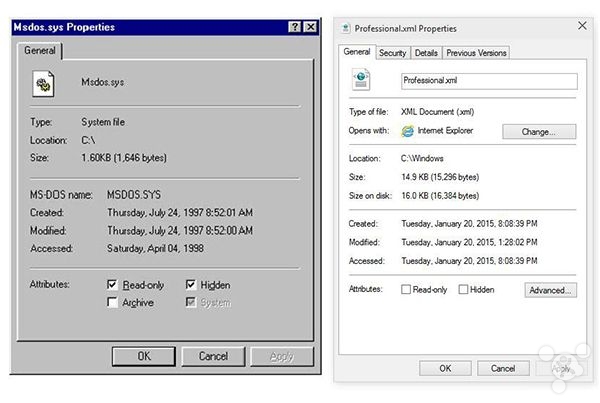Click OK in Professional.xml Properties
The height and width of the screenshot is (403, 600).
(x=445, y=368)
